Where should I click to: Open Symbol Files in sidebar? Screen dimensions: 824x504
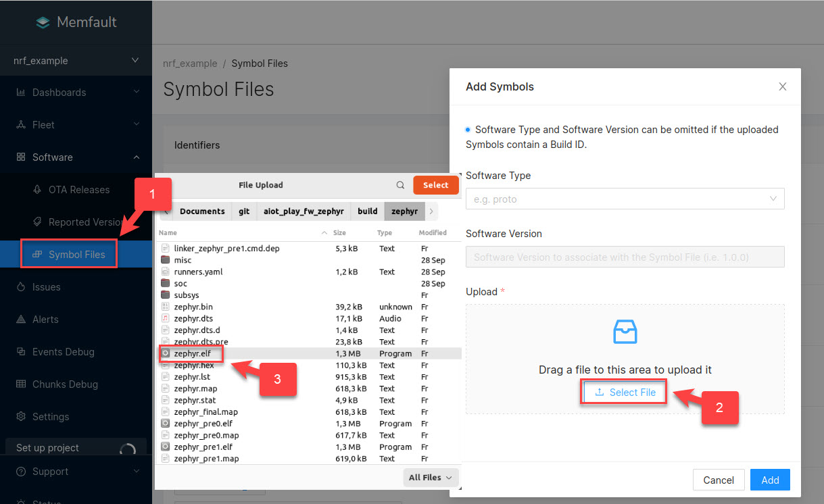point(76,254)
